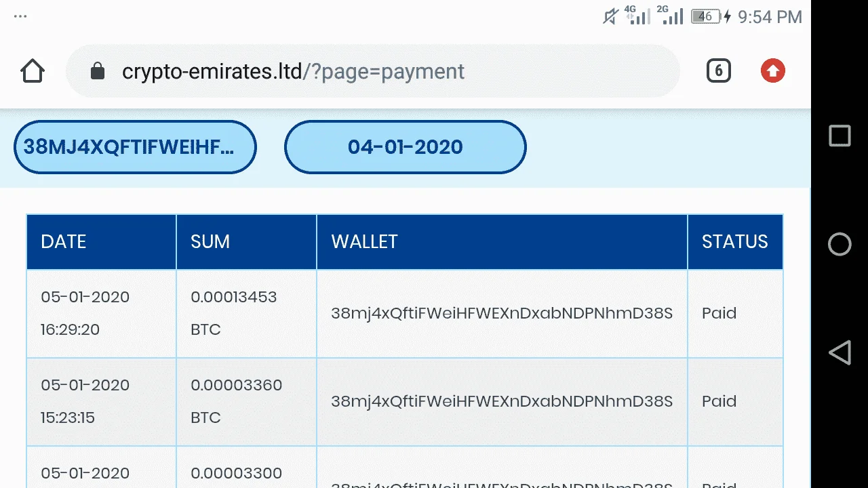Tap the browser home icon
The width and height of the screenshot is (868, 488).
click(x=33, y=71)
